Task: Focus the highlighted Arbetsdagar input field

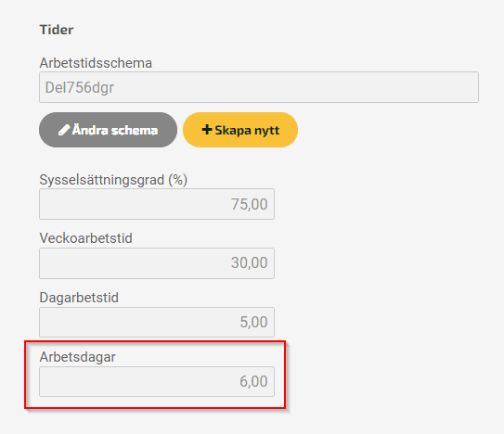Action: click(157, 381)
